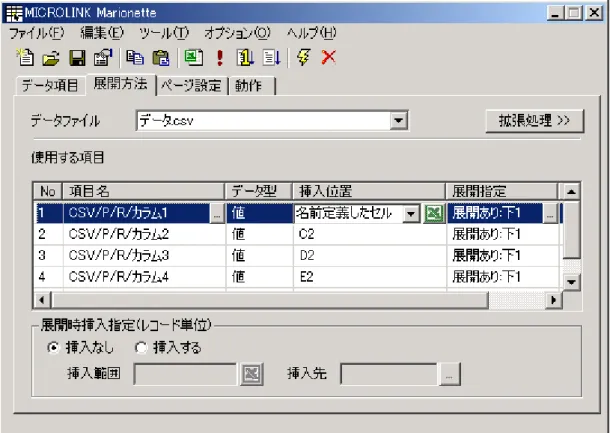The width and height of the screenshot is (610, 433).
Task: Click ellipsis button next to CSV/P/R/カラム1
Action: [x=217, y=214]
